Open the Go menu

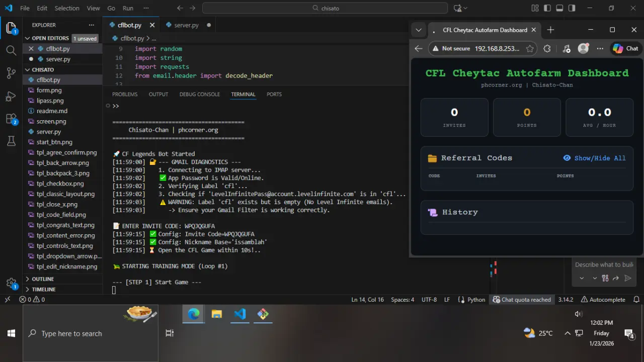click(111, 8)
